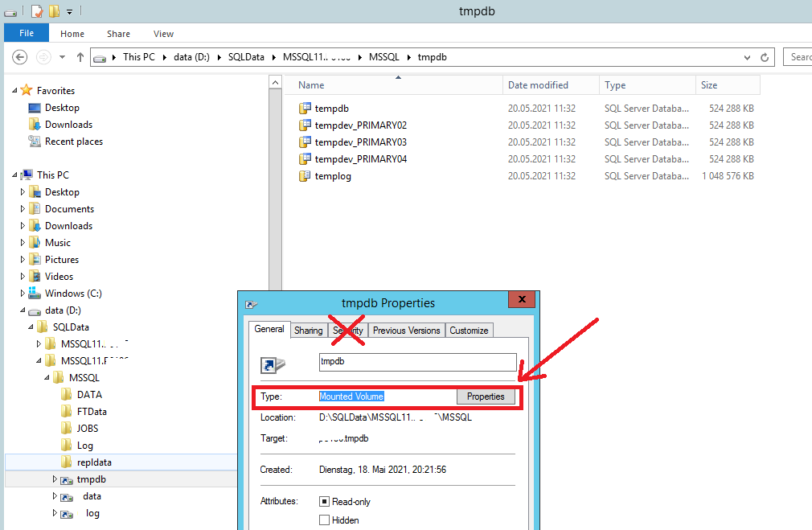Select Recent places under Favorites

click(74, 142)
